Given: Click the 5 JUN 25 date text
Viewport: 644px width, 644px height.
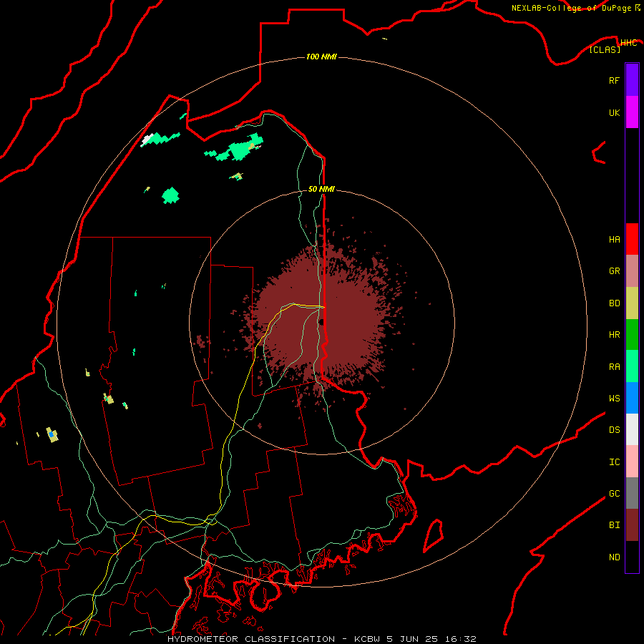Looking at the screenshot, I should pyautogui.click(x=412, y=639).
